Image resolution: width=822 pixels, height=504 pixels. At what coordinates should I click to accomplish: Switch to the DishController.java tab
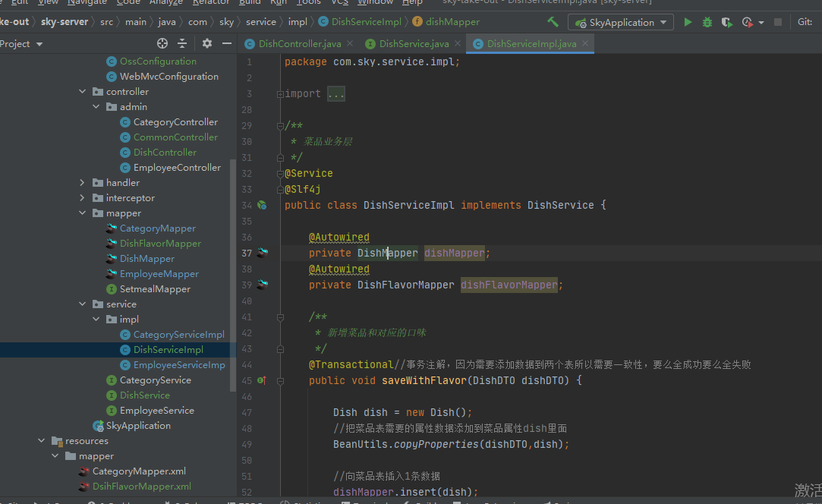tap(299, 44)
